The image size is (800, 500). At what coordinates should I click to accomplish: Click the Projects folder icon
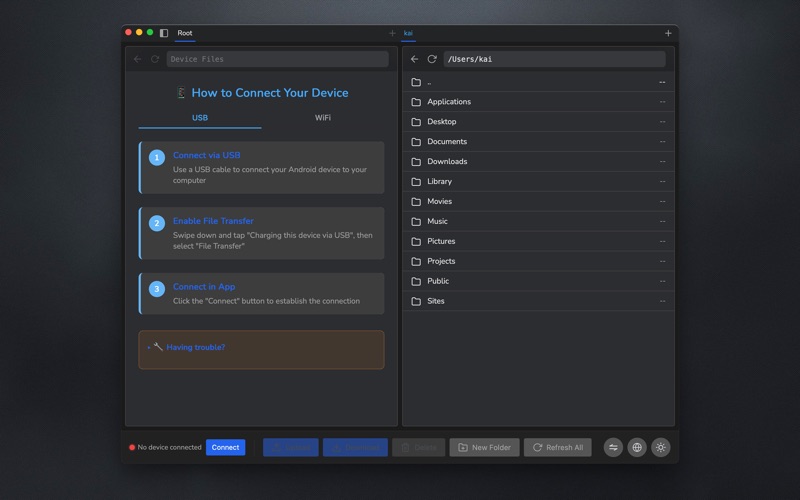pos(416,261)
